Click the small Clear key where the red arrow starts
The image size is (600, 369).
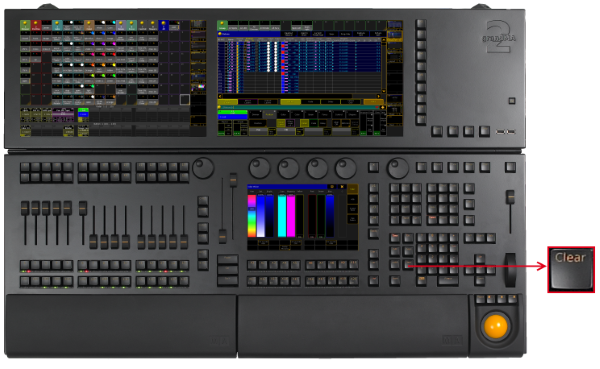click(408, 264)
